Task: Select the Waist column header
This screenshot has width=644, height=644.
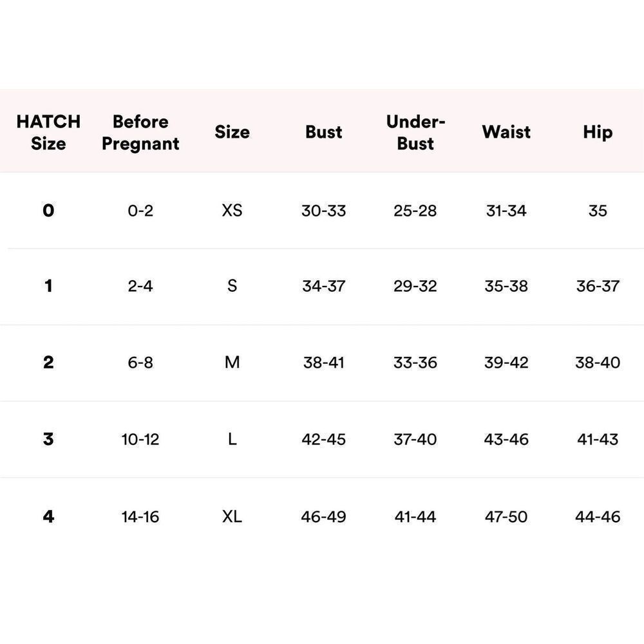Action: point(506,132)
